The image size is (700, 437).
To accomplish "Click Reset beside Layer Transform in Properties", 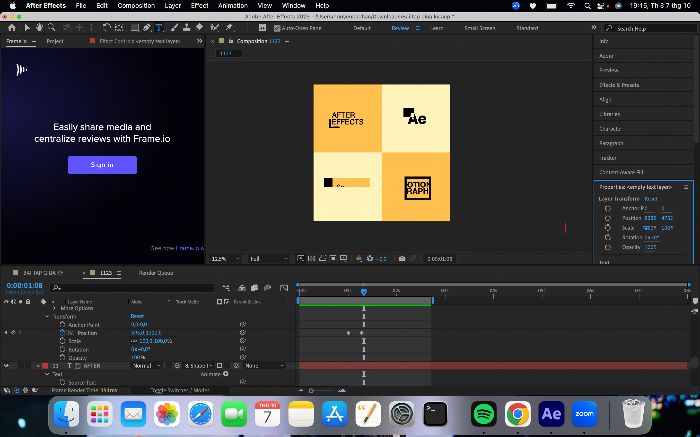I will pyautogui.click(x=651, y=199).
